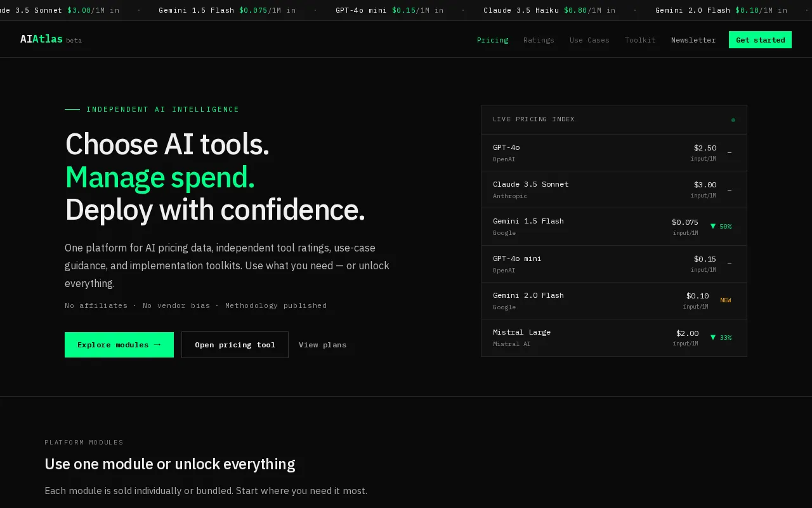Click Use one module or unlock everything heading
This screenshot has height=508, width=812.
pos(169,464)
